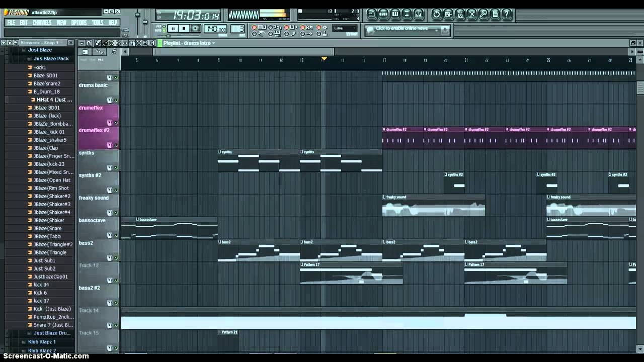Open the pattern clips focus tab icon
Screen dimensions: 644x362
[114, 52]
